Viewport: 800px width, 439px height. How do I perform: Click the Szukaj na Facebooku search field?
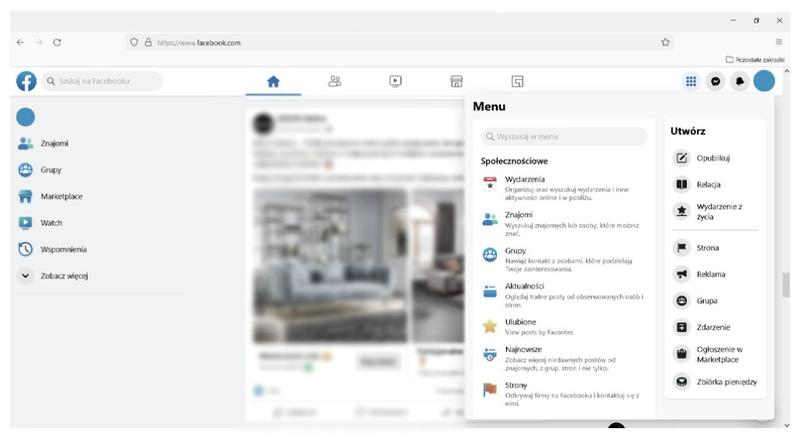(102, 81)
